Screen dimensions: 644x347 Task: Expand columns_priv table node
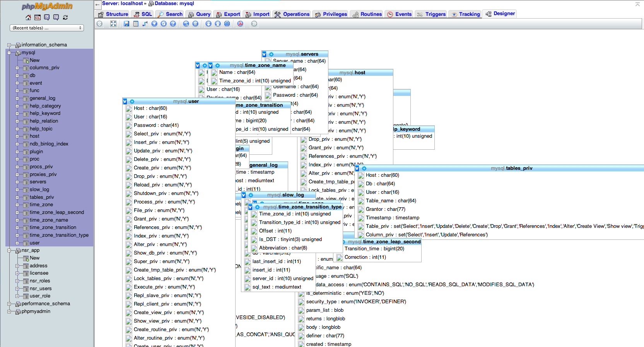coord(17,68)
